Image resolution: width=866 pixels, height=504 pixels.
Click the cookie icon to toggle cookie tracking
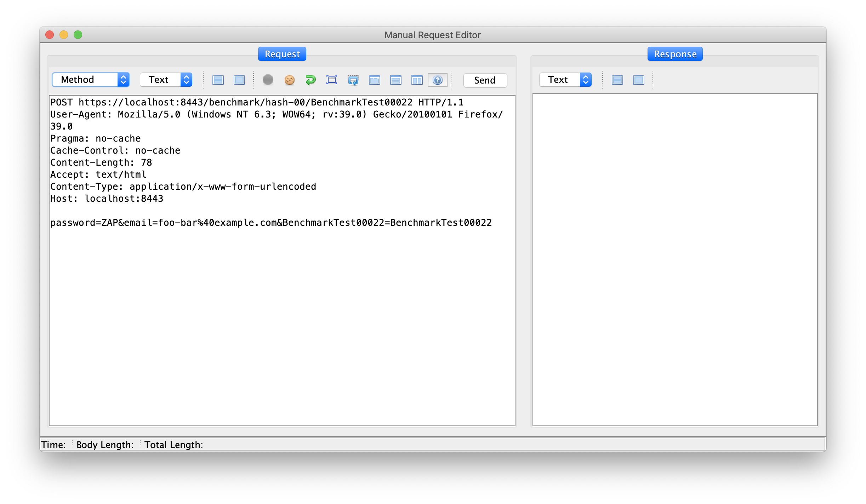(290, 80)
